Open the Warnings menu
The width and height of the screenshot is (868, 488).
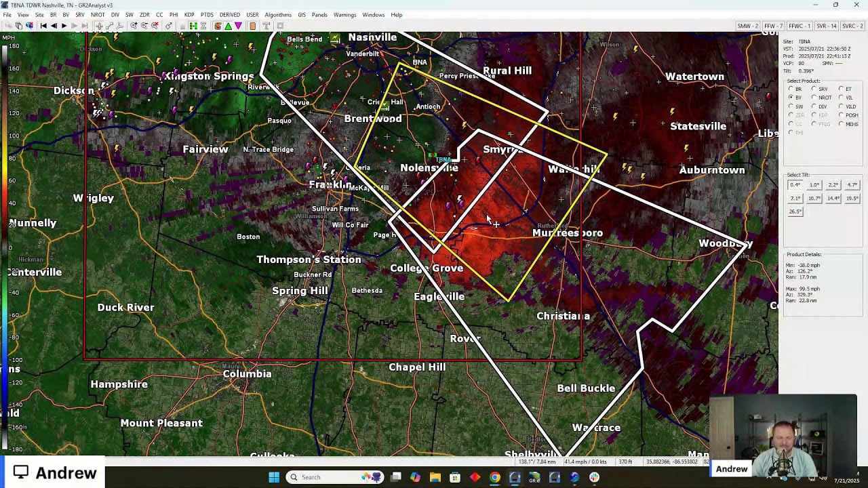344,15
